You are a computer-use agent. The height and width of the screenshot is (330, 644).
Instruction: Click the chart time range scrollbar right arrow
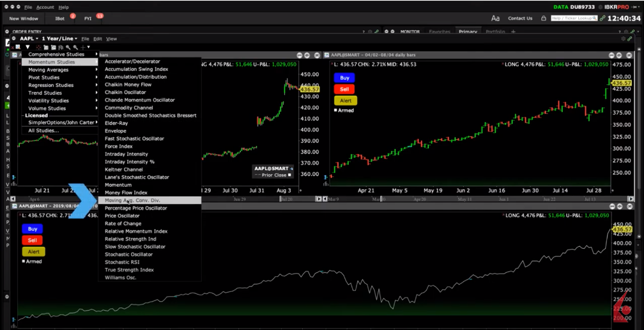click(319, 199)
